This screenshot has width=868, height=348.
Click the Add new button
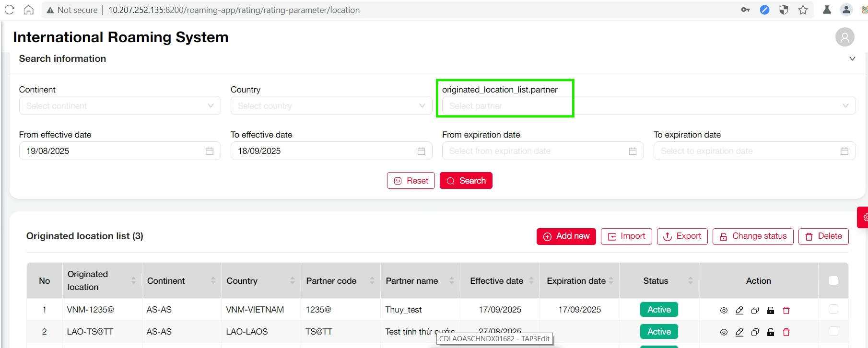(566, 236)
